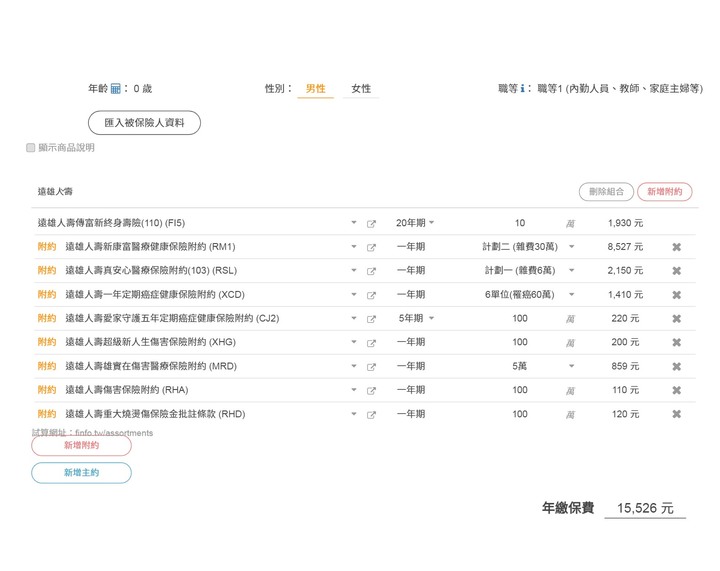Select 女性 gender option
This screenshot has height=571, width=720.
tap(361, 89)
